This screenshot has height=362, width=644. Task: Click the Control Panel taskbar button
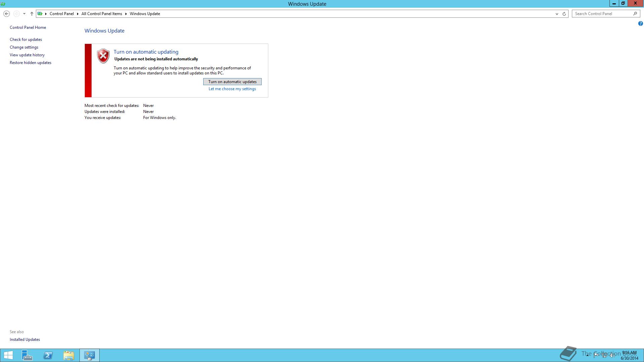pyautogui.click(x=90, y=355)
